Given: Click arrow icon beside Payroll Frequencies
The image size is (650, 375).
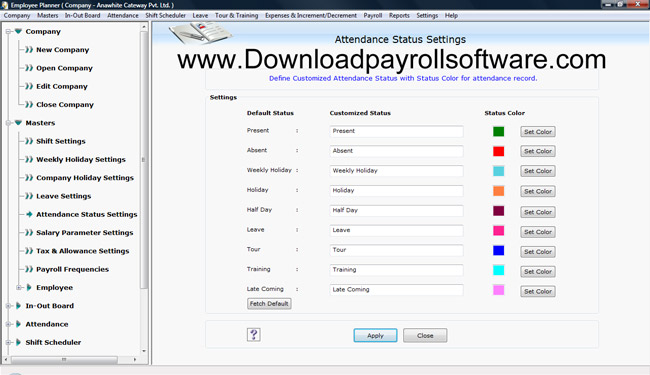Looking at the screenshot, I should pos(29,269).
